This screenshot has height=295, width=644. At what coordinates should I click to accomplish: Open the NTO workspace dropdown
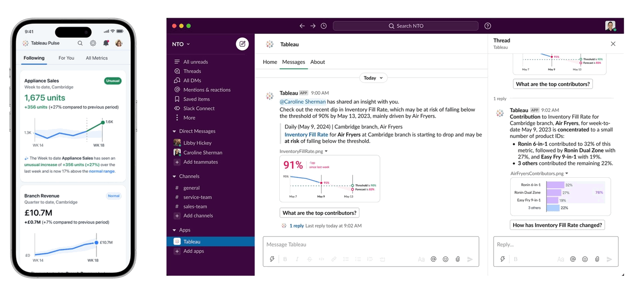pyautogui.click(x=181, y=44)
